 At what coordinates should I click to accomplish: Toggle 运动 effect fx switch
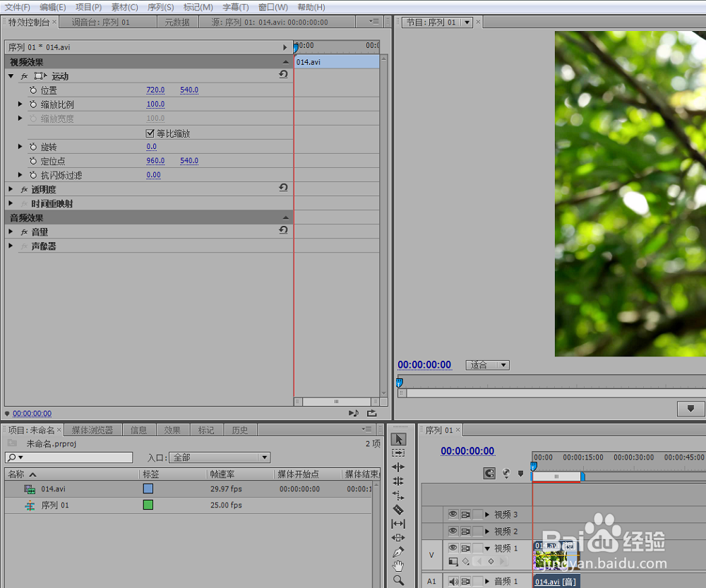(24, 76)
